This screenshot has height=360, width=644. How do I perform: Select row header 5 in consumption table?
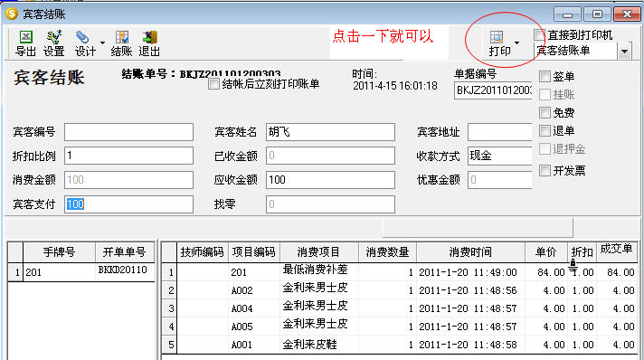169,345
